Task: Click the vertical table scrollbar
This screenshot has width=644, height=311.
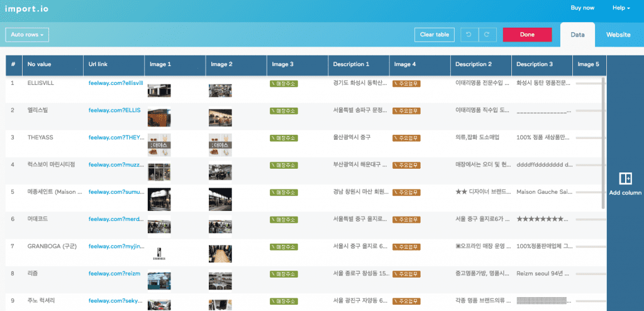Action: coord(603,142)
